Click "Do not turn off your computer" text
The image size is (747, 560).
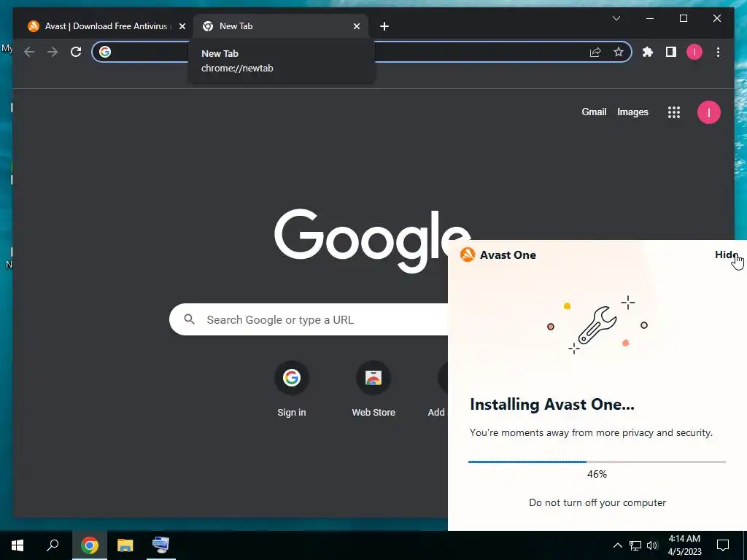(597, 502)
